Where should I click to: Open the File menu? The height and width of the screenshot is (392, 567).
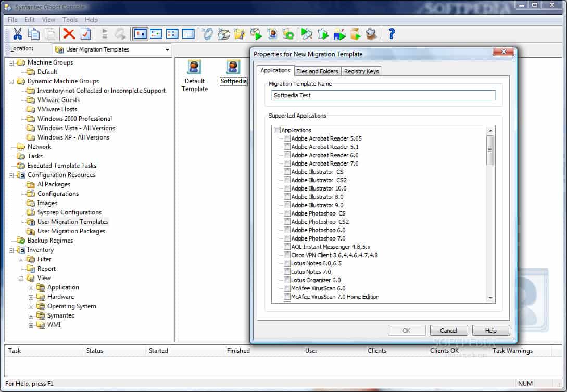click(x=12, y=20)
